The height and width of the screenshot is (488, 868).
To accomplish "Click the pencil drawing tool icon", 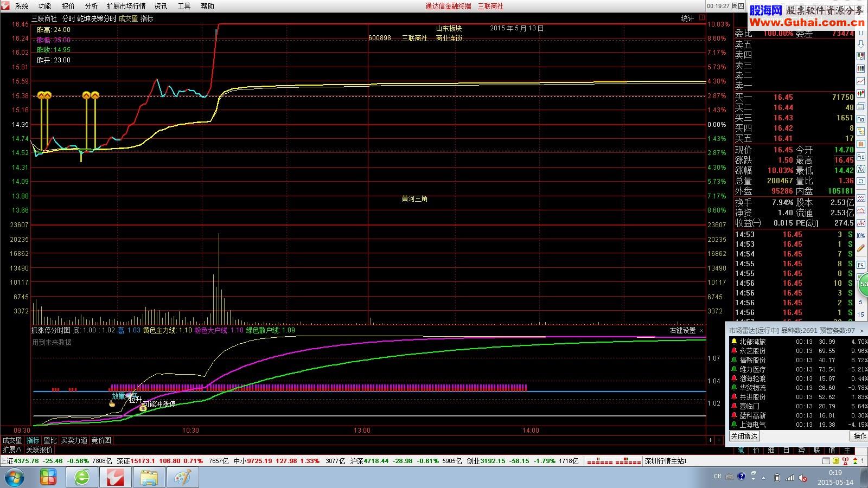I will click(861, 247).
